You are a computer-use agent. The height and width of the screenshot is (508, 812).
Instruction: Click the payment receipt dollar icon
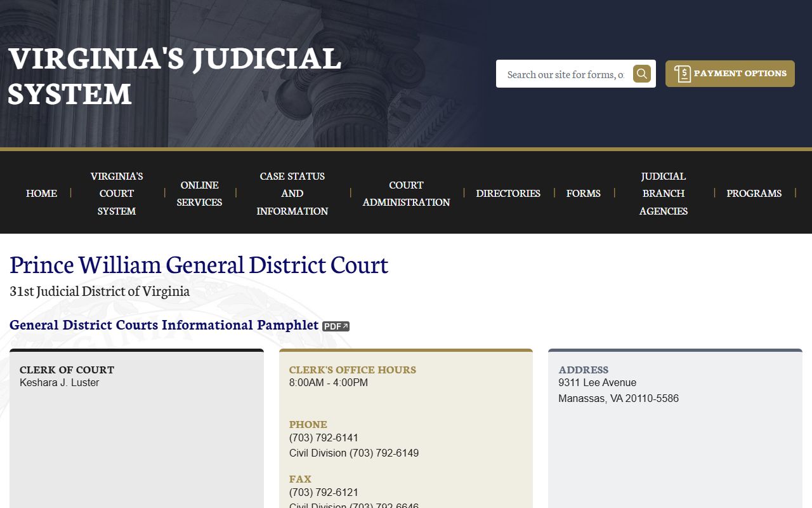[683, 74]
